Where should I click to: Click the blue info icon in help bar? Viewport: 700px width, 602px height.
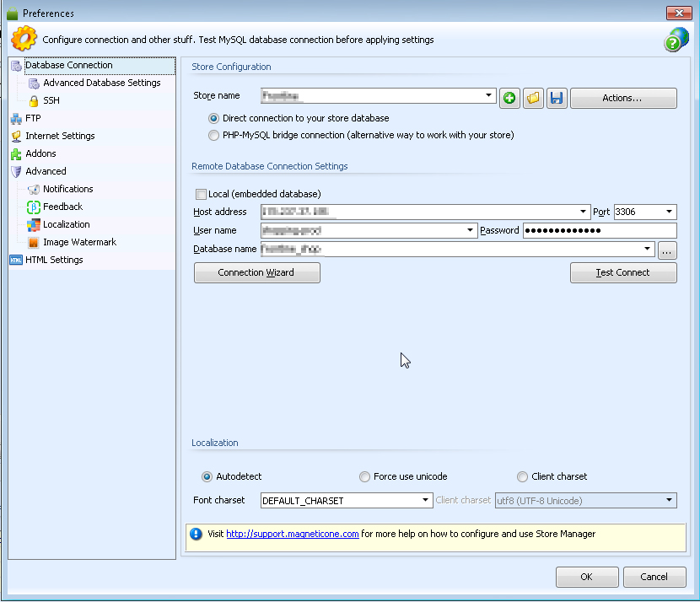coord(196,534)
